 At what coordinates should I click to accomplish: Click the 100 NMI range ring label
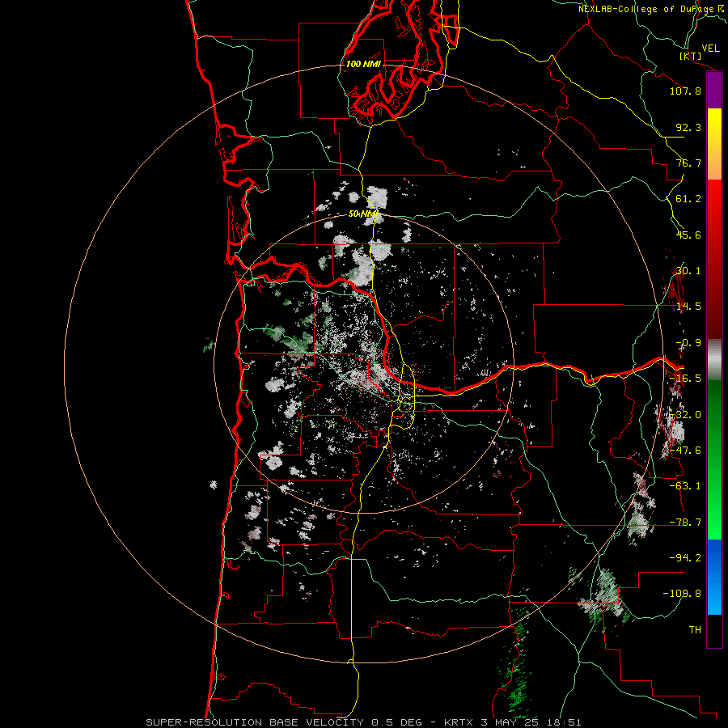point(363,64)
